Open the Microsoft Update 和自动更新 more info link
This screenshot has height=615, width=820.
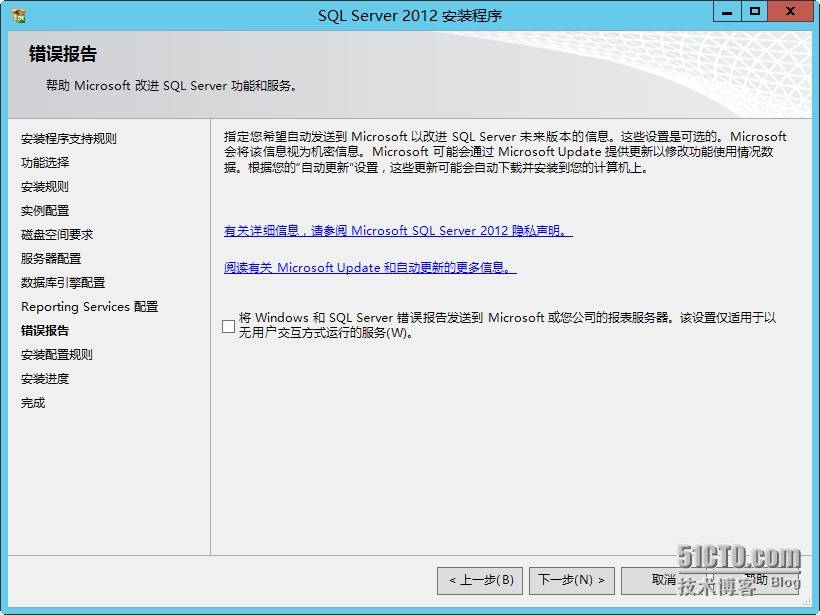click(370, 267)
